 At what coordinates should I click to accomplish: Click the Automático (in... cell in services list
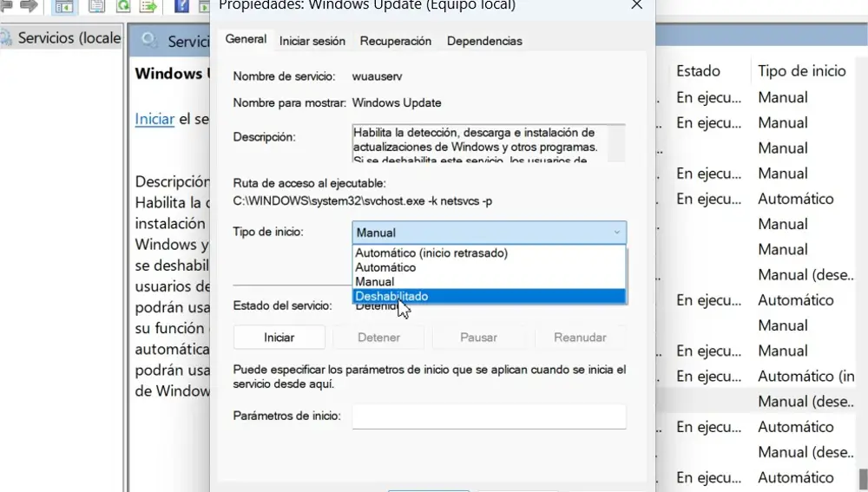(806, 377)
